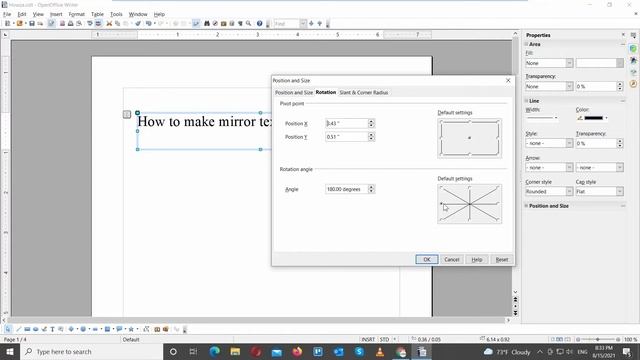This screenshot has width=640, height=360.
Task: Click the Format Paintbrush icon
Action: point(138,24)
